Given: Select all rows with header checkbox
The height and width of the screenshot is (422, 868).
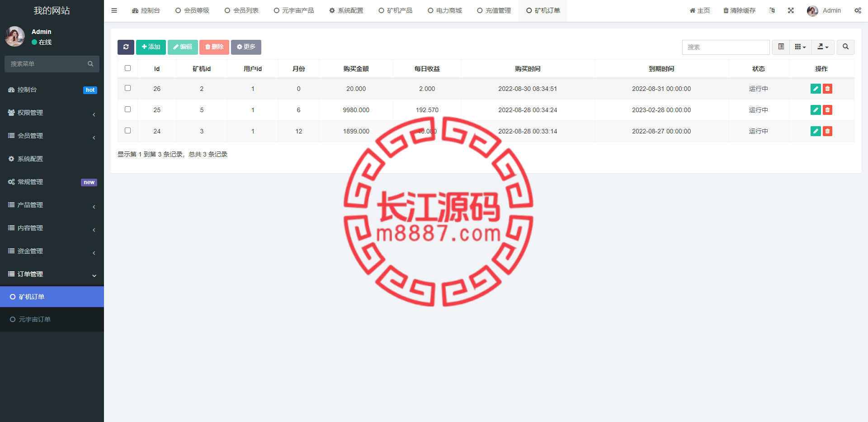Looking at the screenshot, I should tap(127, 68).
